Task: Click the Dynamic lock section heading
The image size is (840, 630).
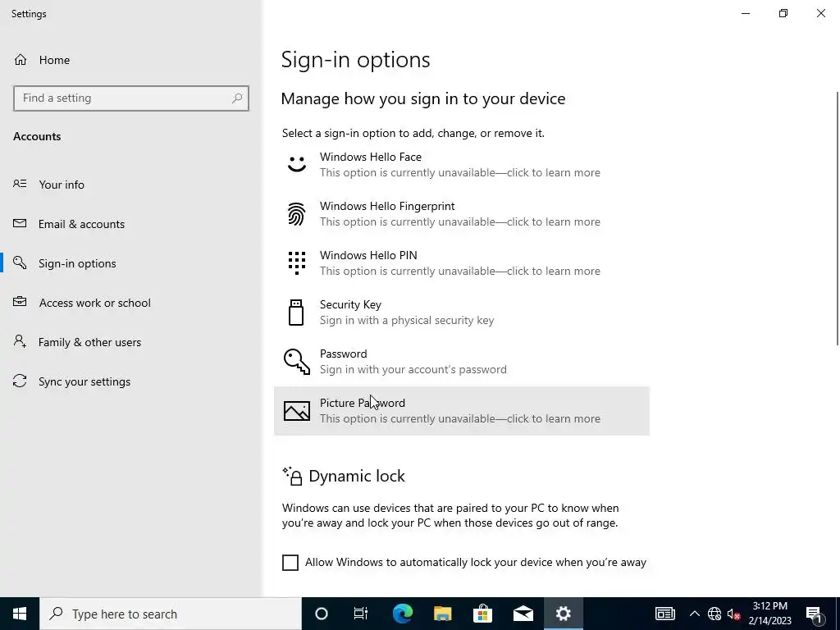Action: tap(357, 476)
